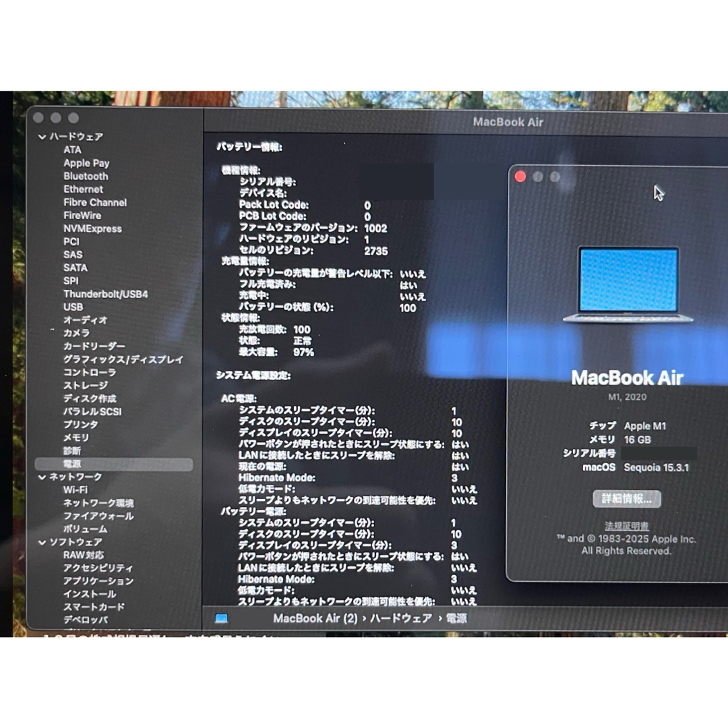Click the バッテリー情報 heading

click(x=249, y=148)
